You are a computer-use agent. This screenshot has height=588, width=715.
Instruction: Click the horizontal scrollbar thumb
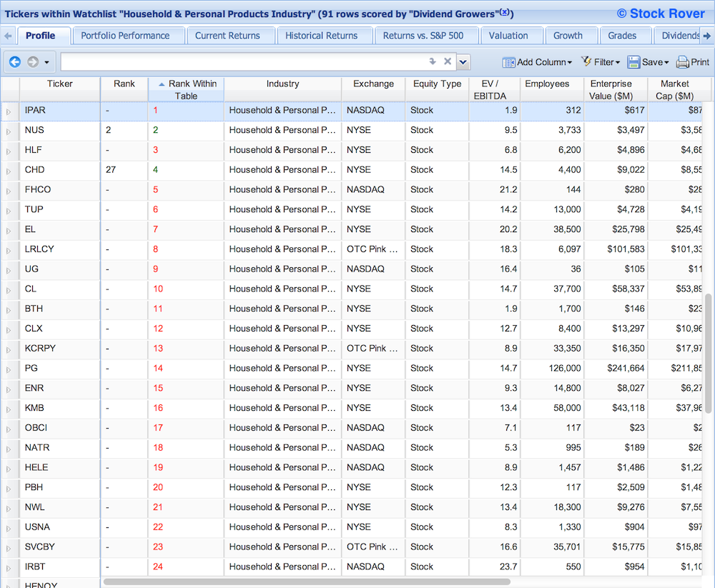pyautogui.click(x=307, y=582)
